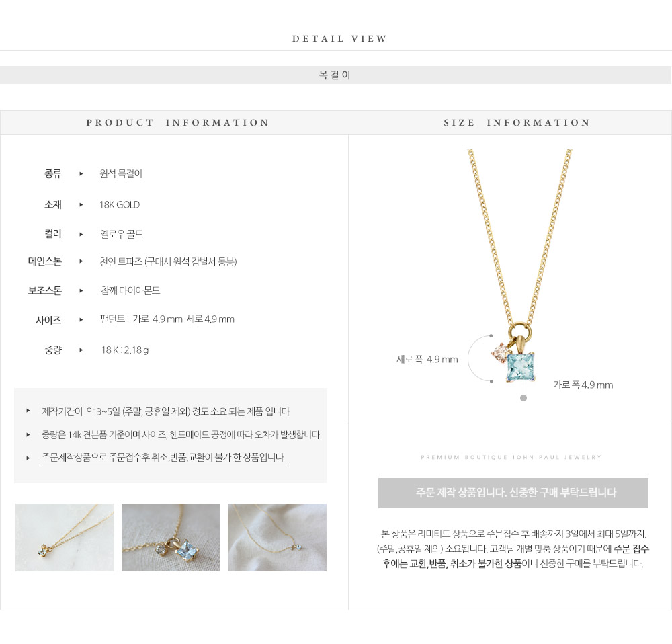
Task: Click the arrow bullet beside 중량
Action: pos(81,350)
